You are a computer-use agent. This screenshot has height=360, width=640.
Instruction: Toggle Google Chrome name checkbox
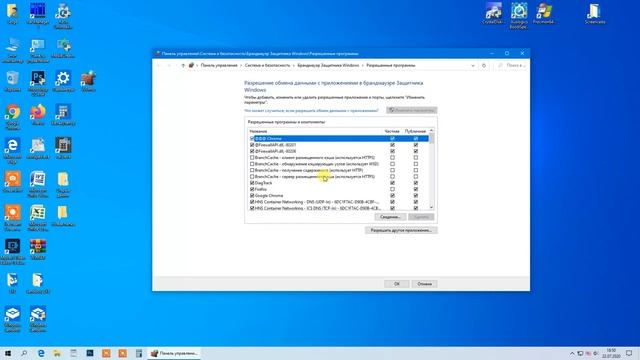pos(252,196)
